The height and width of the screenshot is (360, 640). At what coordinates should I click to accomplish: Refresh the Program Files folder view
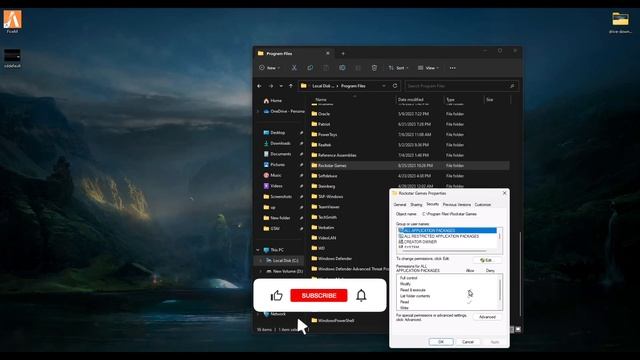[x=395, y=86]
